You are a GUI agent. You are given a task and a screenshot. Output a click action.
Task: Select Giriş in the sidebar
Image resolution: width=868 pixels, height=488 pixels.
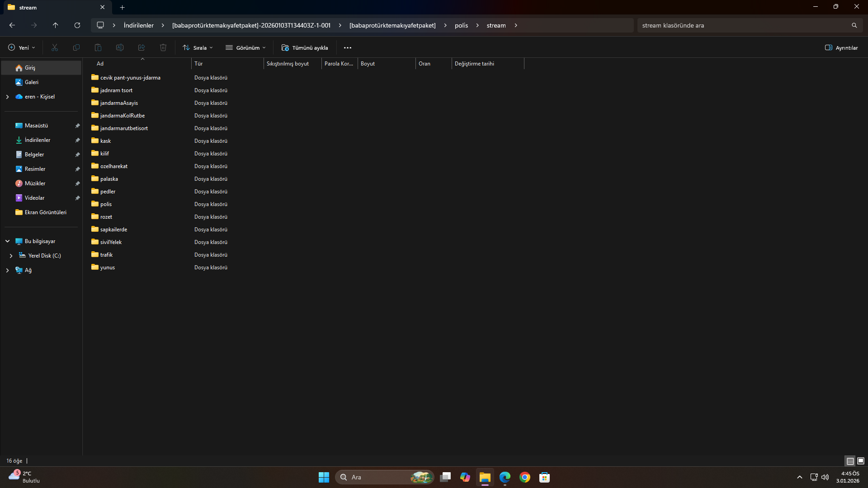pos(41,68)
